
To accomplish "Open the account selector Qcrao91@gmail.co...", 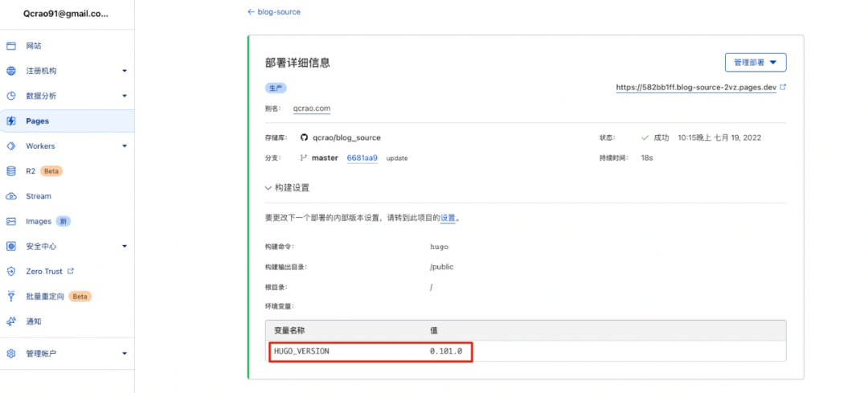I will (66, 14).
